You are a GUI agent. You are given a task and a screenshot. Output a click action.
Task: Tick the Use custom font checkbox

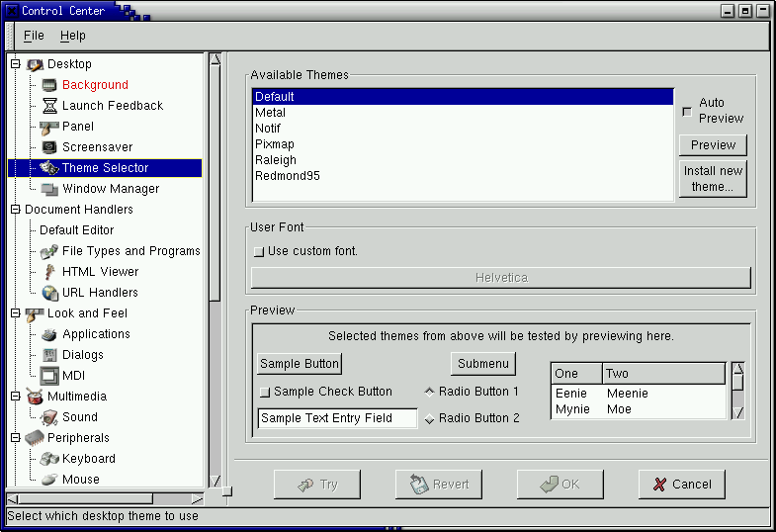259,251
